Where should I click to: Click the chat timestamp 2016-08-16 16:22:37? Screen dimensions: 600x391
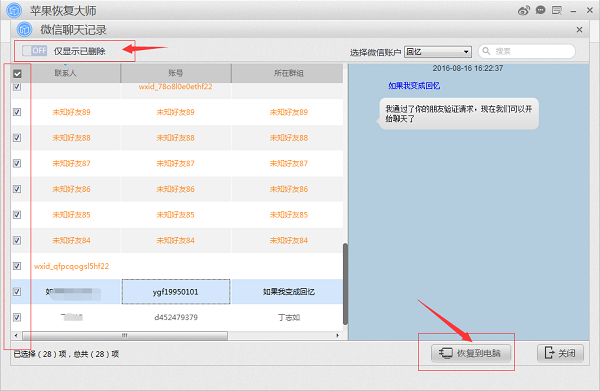click(468, 68)
